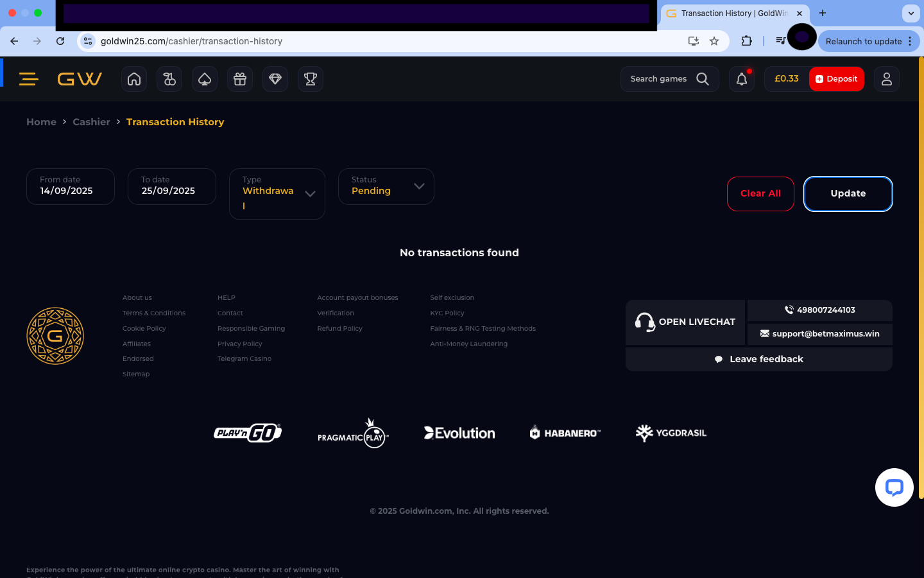924x578 pixels.
Task: Open the Chrome tab search dropdown arrow
Action: [911, 13]
